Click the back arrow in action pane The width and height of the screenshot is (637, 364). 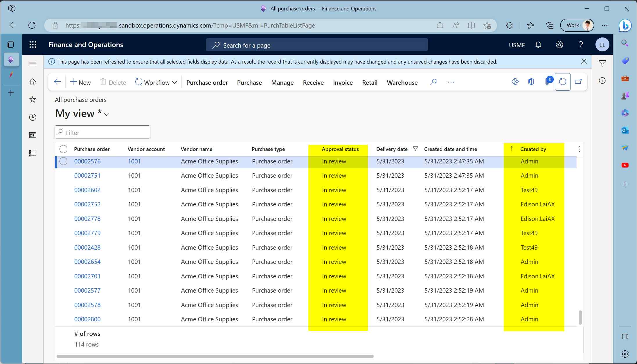coord(57,82)
